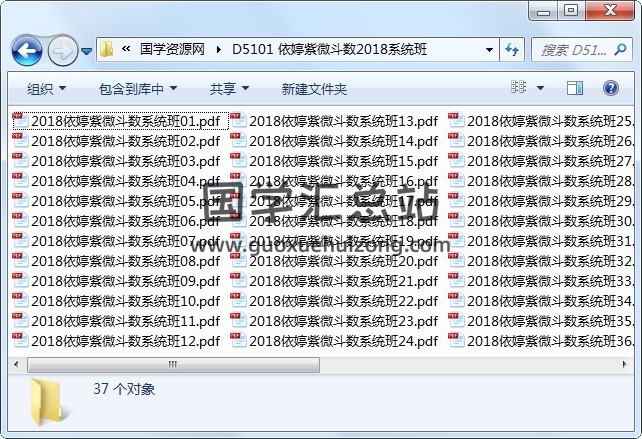Open the 组织 menu
The width and height of the screenshot is (642, 439).
(46, 88)
